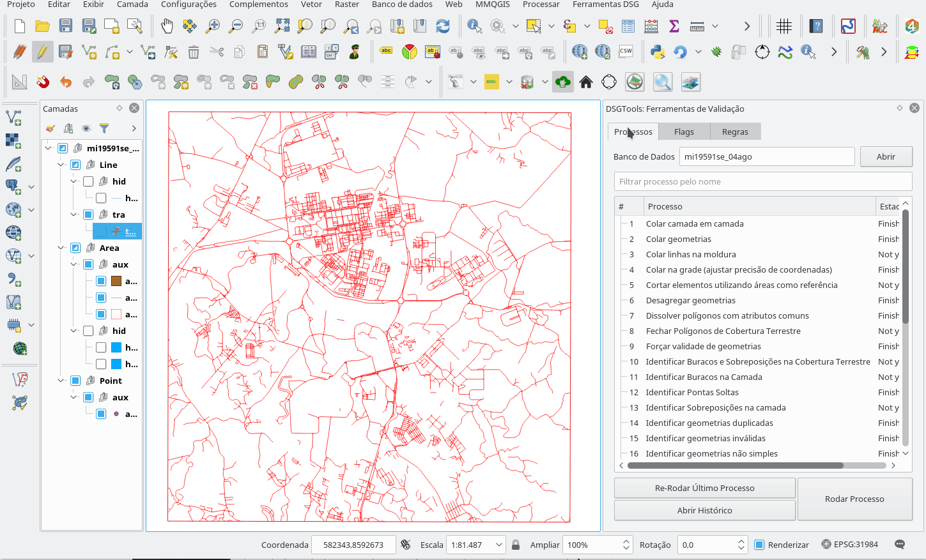Check the hid group under Line

point(88,181)
